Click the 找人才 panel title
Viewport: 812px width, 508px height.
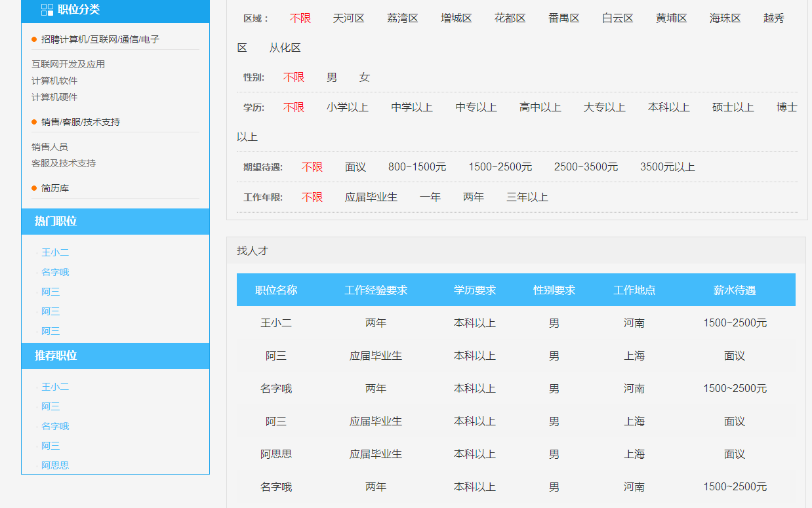pyautogui.click(x=253, y=250)
